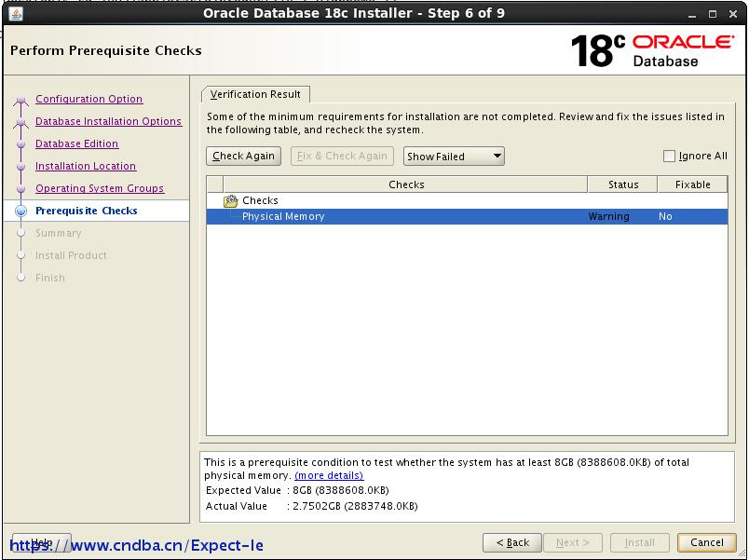Image resolution: width=749 pixels, height=560 pixels.
Task: Toggle the Ignore All checkbox
Action: pos(669,156)
